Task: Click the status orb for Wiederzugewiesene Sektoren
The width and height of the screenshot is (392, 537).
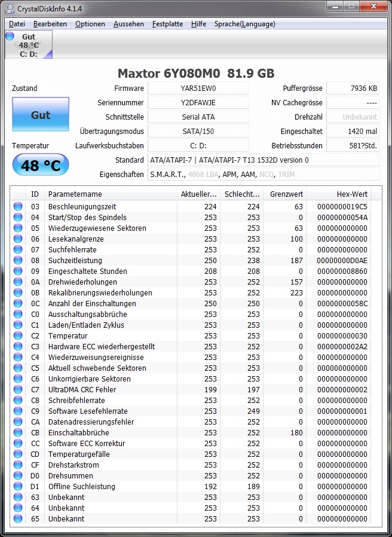Action: point(18,228)
